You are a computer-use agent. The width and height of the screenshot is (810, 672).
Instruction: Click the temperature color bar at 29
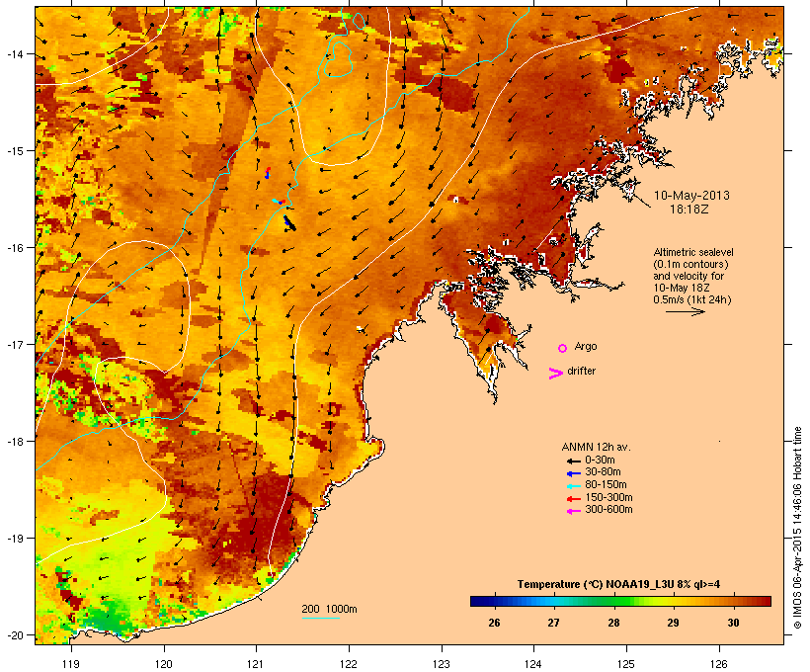coord(673,601)
